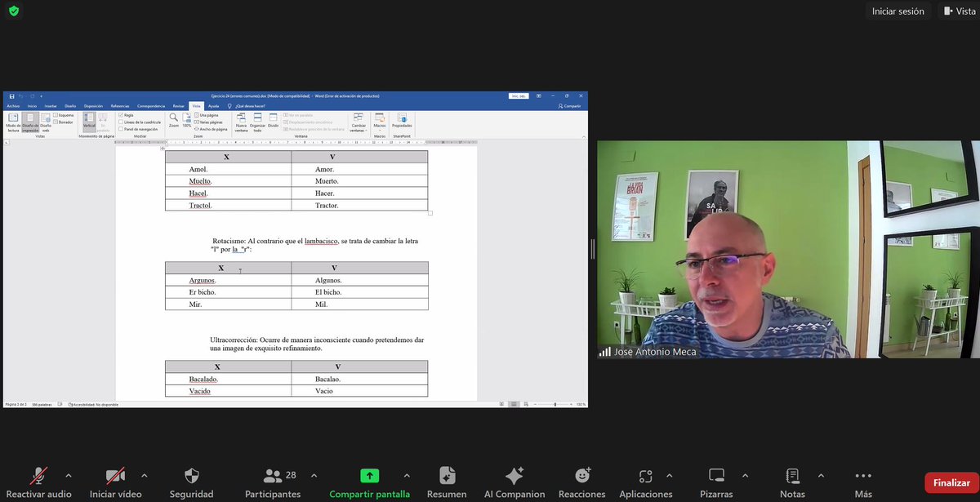
Task: Click the 366 palabras word count
Action: pos(42,404)
